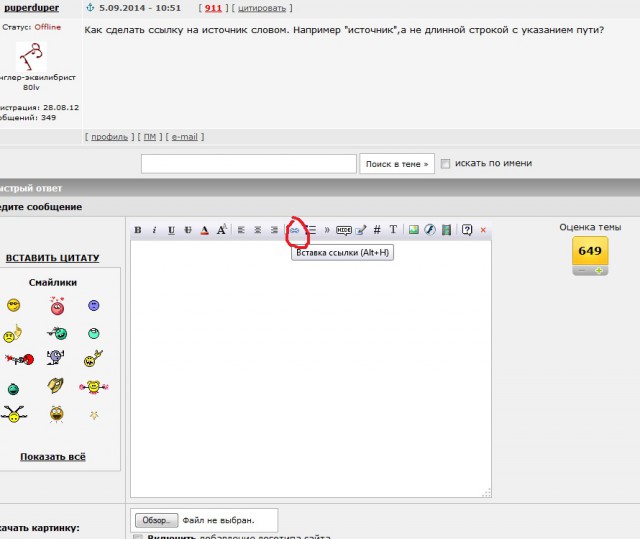Open the BB-code help icon
Viewport: 640px width, 539px height.
pos(467,230)
